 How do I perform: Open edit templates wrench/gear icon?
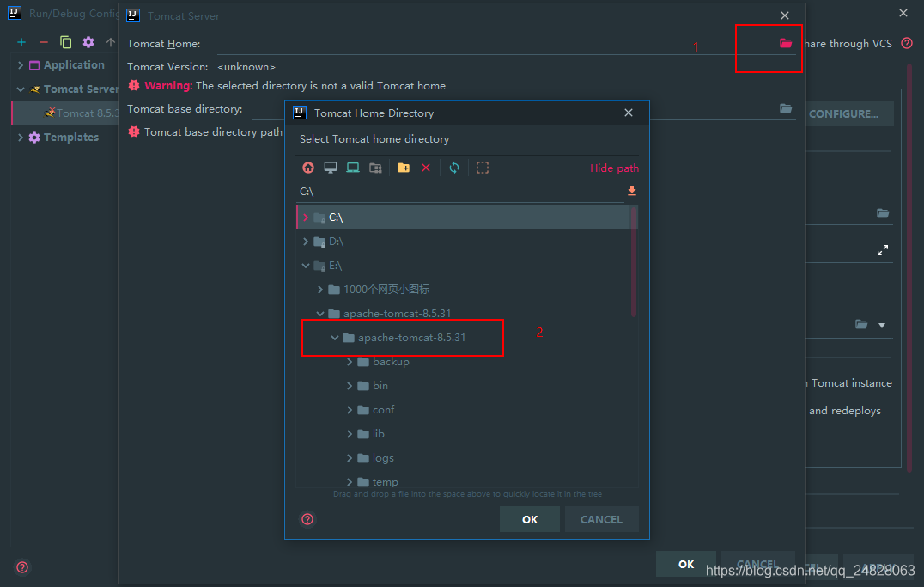88,42
